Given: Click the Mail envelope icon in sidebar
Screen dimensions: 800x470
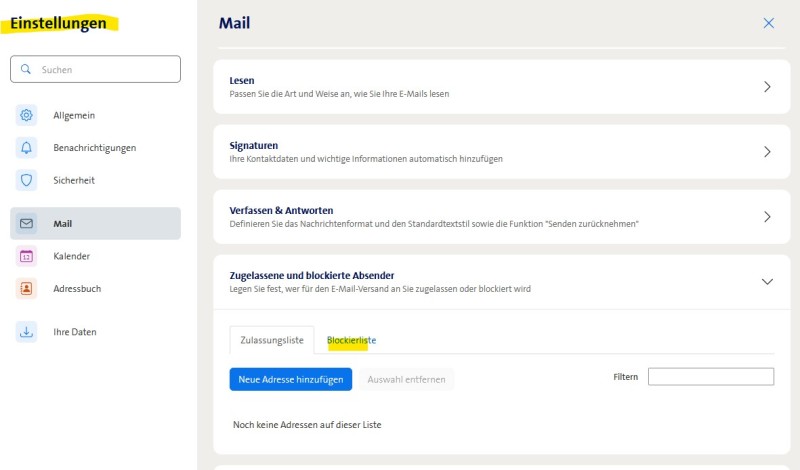Looking at the screenshot, I should tap(27, 224).
